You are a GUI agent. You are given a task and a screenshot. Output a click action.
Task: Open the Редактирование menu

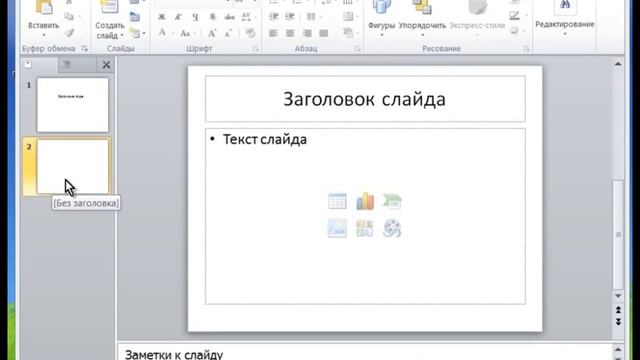[x=565, y=18]
